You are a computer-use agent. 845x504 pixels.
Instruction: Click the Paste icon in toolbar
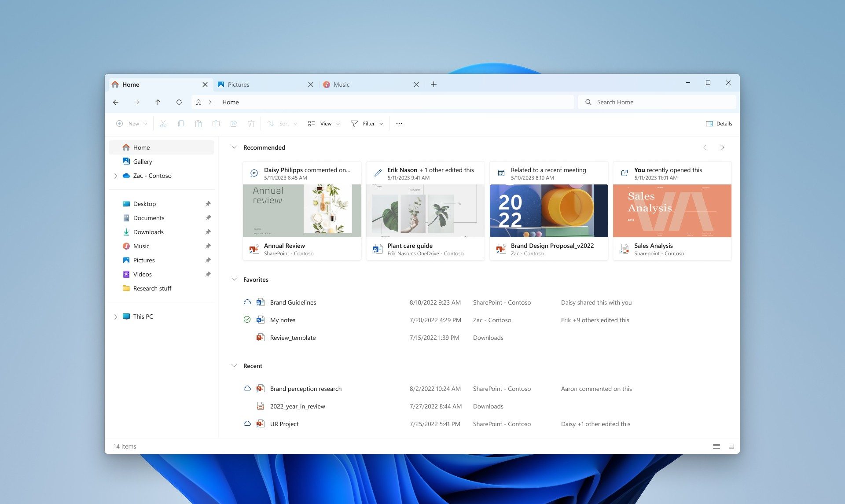[x=198, y=124]
